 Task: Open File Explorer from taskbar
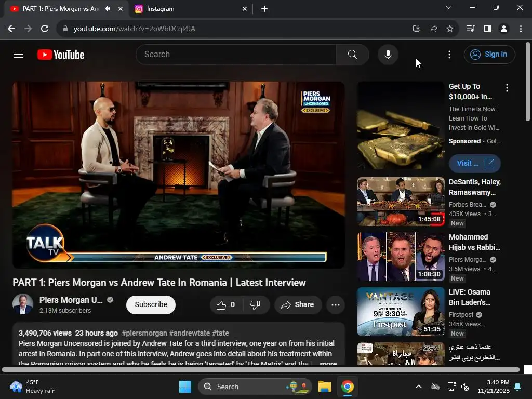point(325,387)
